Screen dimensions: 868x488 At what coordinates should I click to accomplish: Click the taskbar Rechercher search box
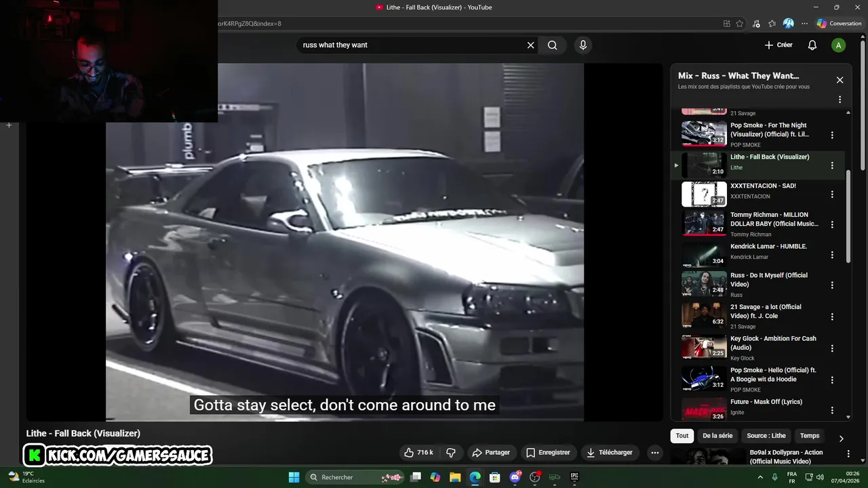tap(356, 477)
